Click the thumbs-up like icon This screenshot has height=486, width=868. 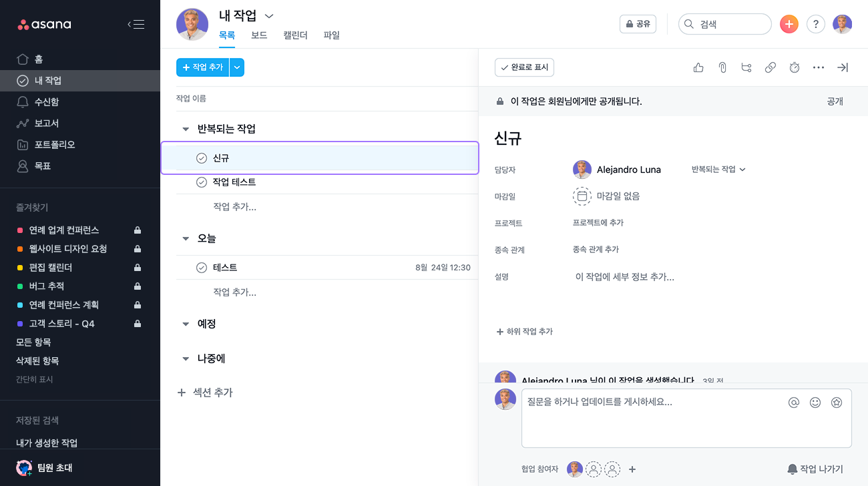[698, 67]
